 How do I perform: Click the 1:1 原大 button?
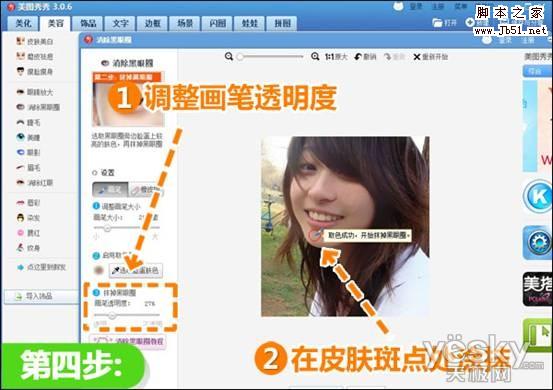coord(336,56)
